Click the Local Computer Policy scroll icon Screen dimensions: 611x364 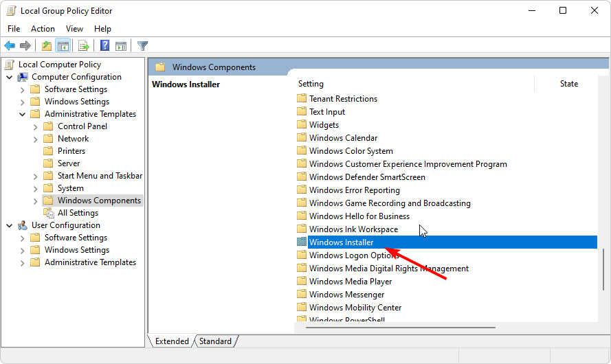[x=10, y=65]
